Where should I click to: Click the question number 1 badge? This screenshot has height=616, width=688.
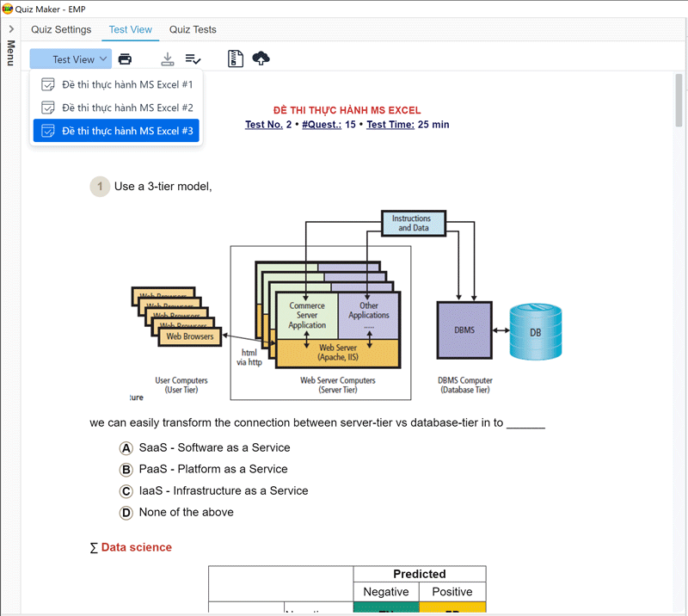100,187
